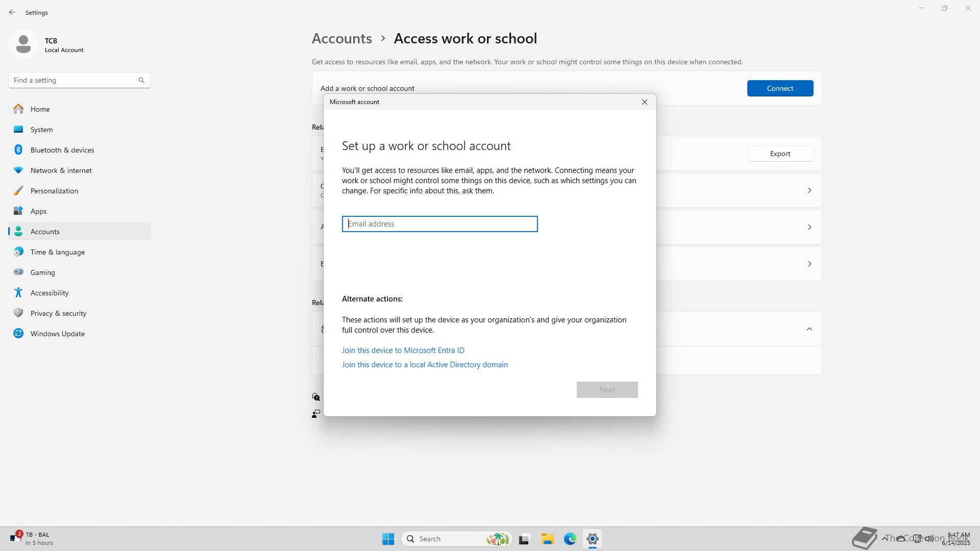Select Time & language in sidebar
Viewport: 980px width, 551px height.
[57, 252]
